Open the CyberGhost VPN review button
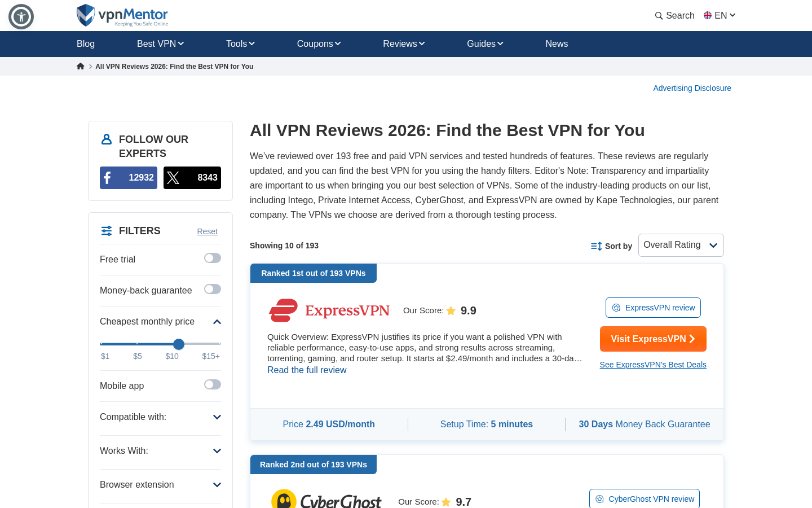 pyautogui.click(x=645, y=499)
